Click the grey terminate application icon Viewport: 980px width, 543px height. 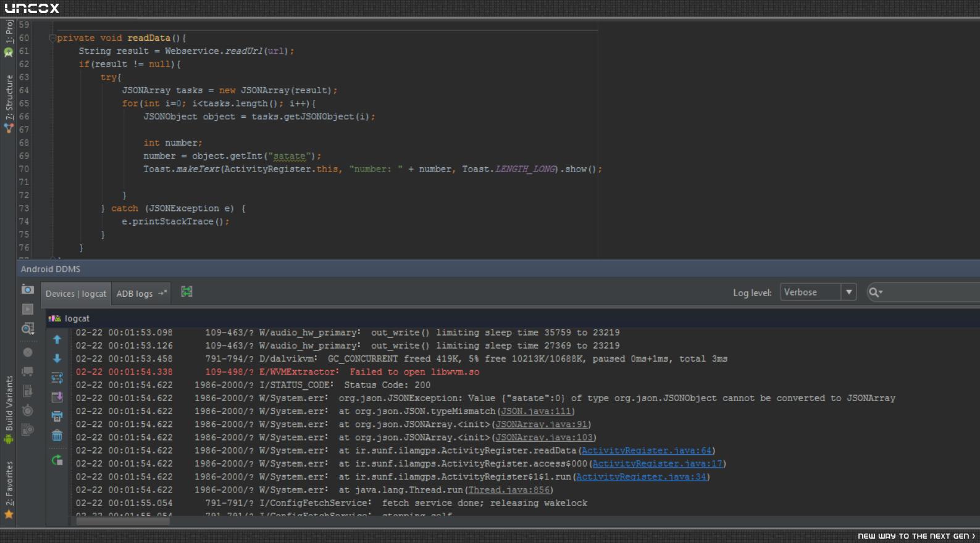pyautogui.click(x=28, y=352)
